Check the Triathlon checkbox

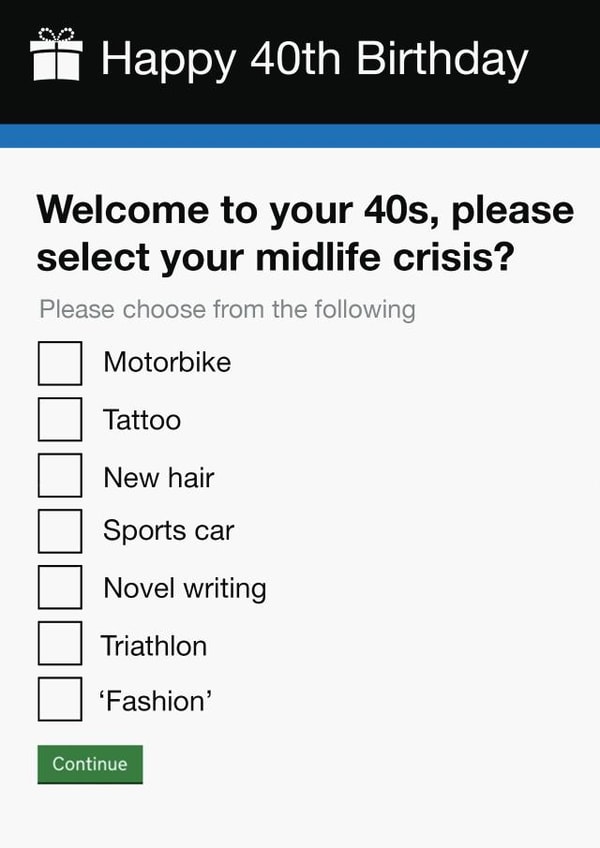point(59,645)
